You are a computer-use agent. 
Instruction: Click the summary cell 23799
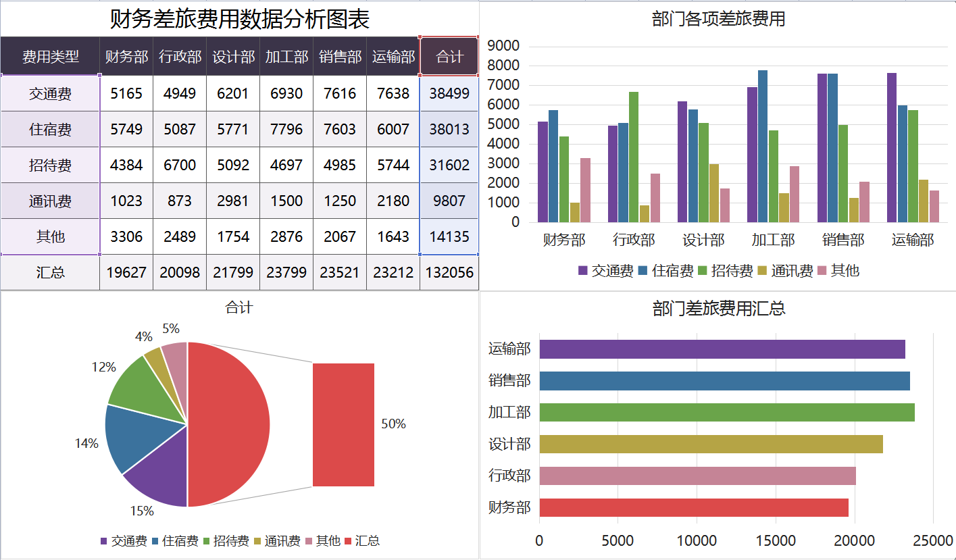point(286,273)
